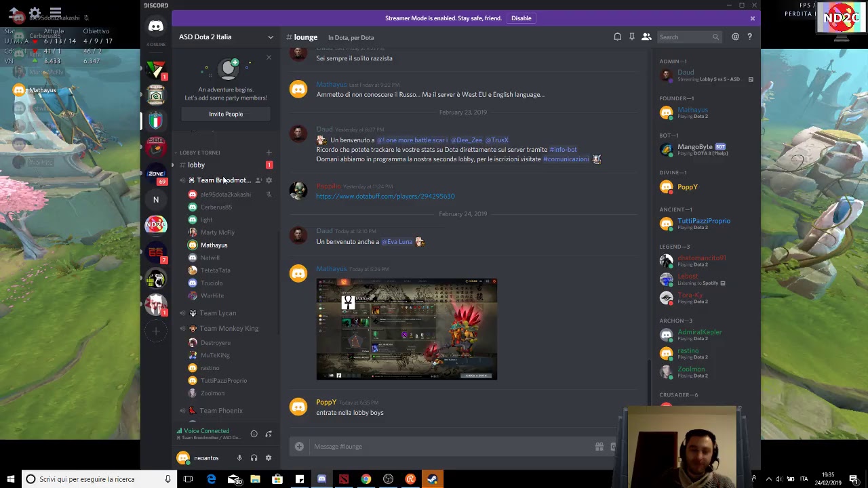
Task: Open user settings gear icon
Action: pyautogui.click(x=269, y=458)
